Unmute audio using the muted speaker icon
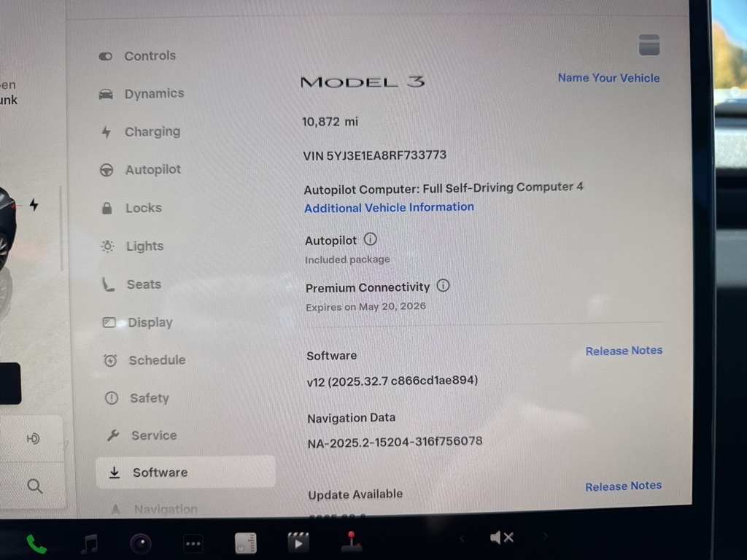The height and width of the screenshot is (560, 747). tap(502, 538)
